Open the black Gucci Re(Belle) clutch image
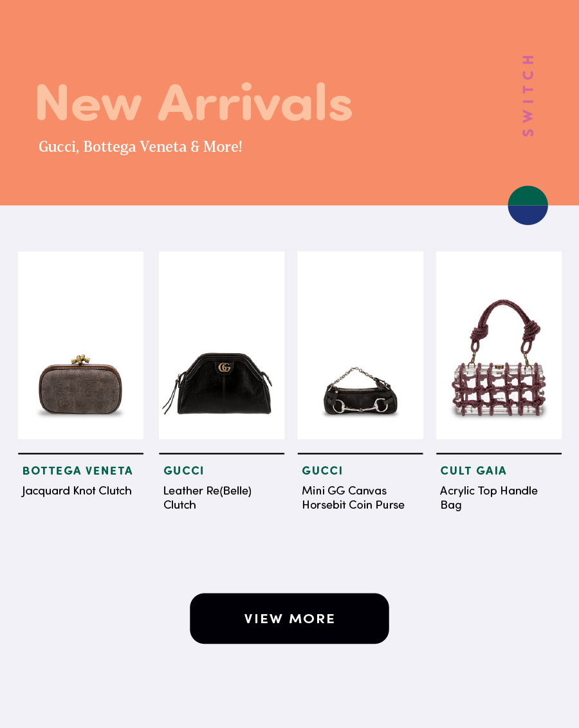Screen dimensions: 579x728 click(x=221, y=345)
